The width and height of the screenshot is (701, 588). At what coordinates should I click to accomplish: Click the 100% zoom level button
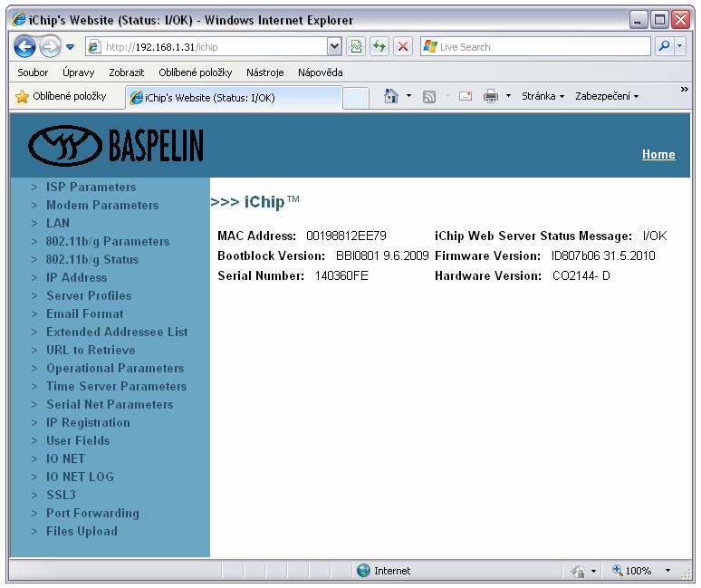tap(632, 571)
